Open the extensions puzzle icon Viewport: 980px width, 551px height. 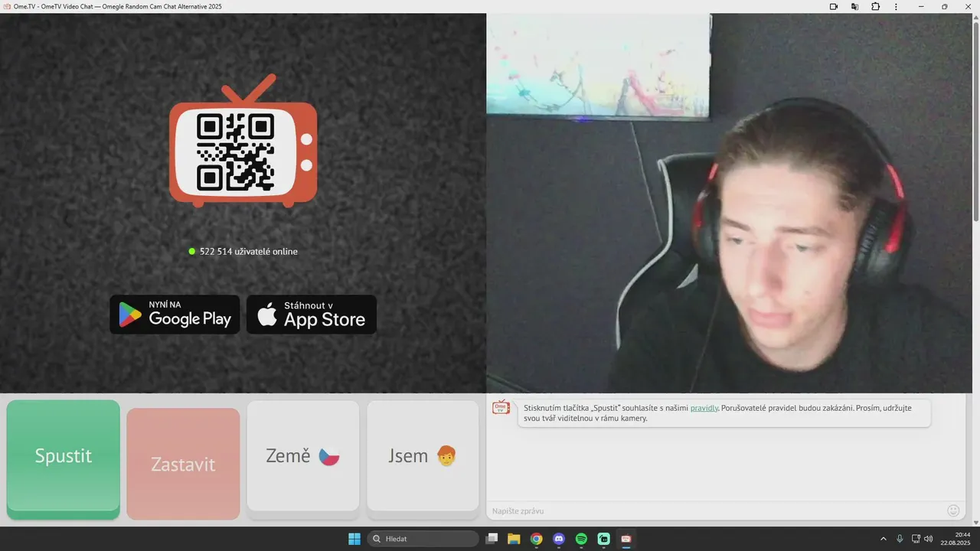click(875, 6)
